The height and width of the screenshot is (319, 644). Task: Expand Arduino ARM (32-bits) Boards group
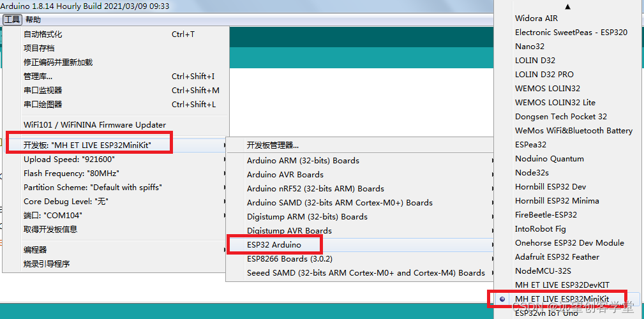point(361,161)
